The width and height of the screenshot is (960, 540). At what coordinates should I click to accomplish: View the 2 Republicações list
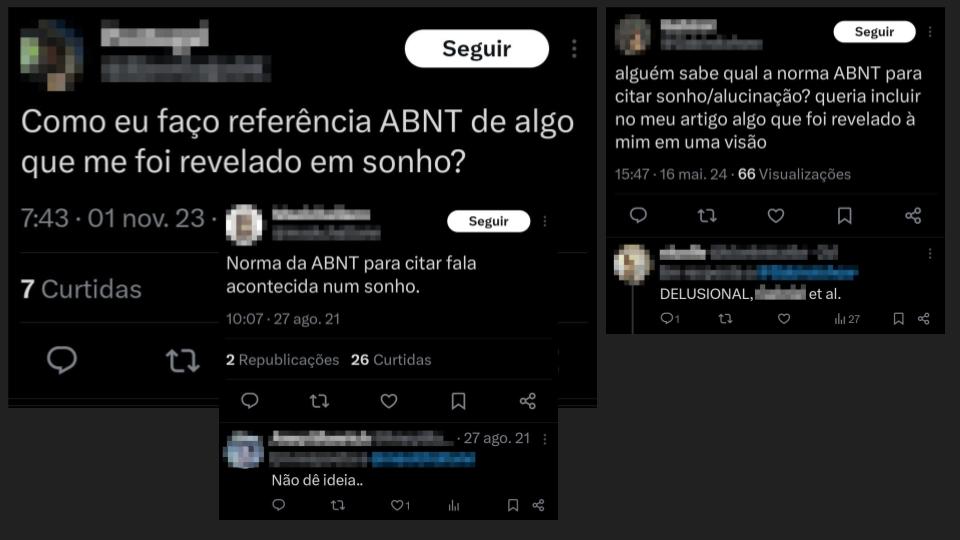coord(282,360)
